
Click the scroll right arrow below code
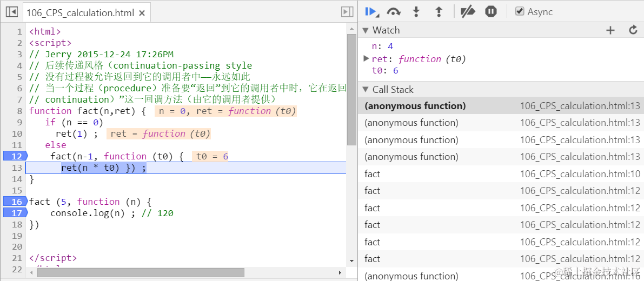tap(340, 272)
